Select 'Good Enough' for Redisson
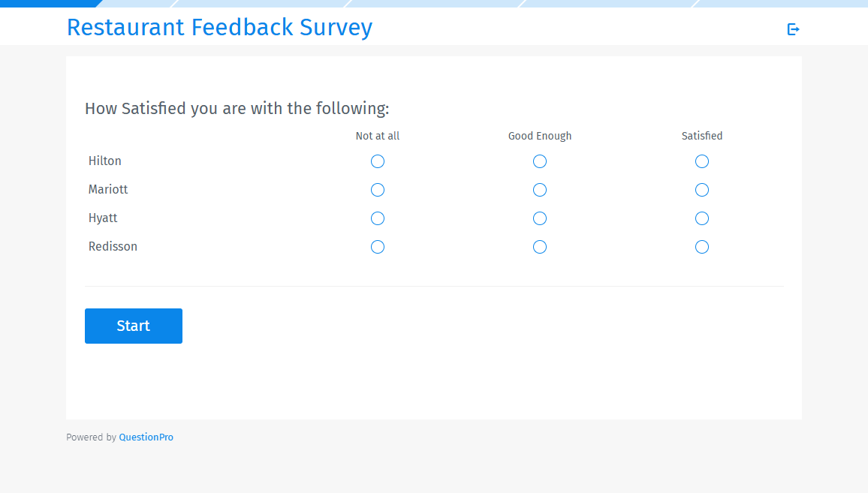The height and width of the screenshot is (493, 868). coord(540,247)
